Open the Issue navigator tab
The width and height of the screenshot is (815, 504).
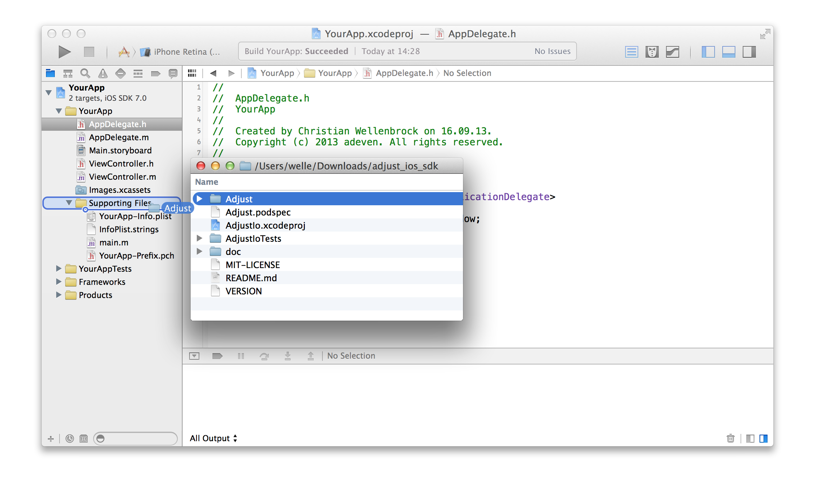click(103, 73)
